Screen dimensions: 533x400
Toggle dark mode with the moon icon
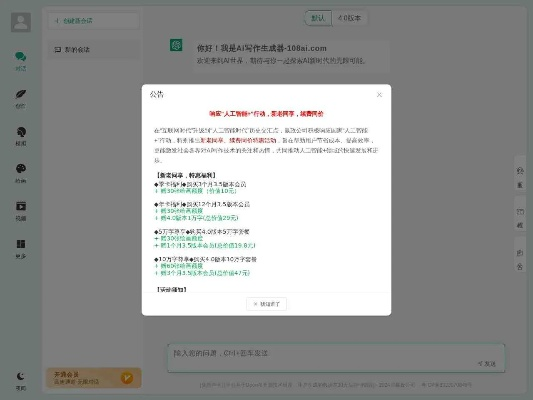[21, 381]
